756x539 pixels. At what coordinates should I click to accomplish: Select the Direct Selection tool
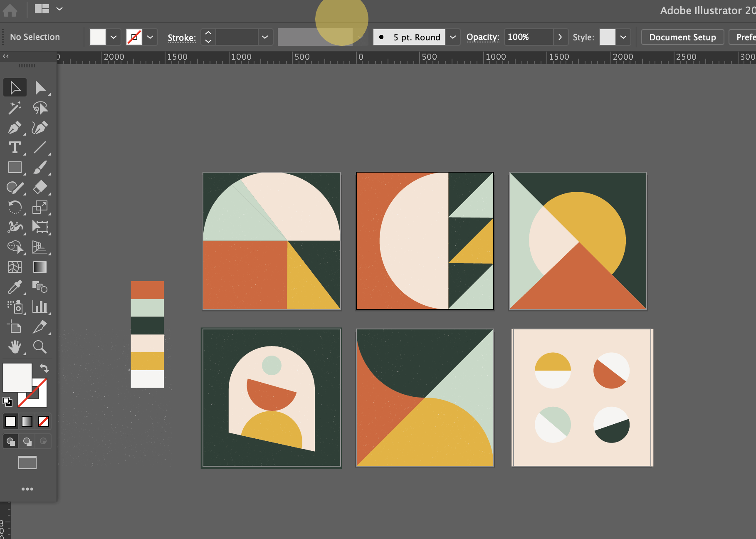tap(41, 87)
